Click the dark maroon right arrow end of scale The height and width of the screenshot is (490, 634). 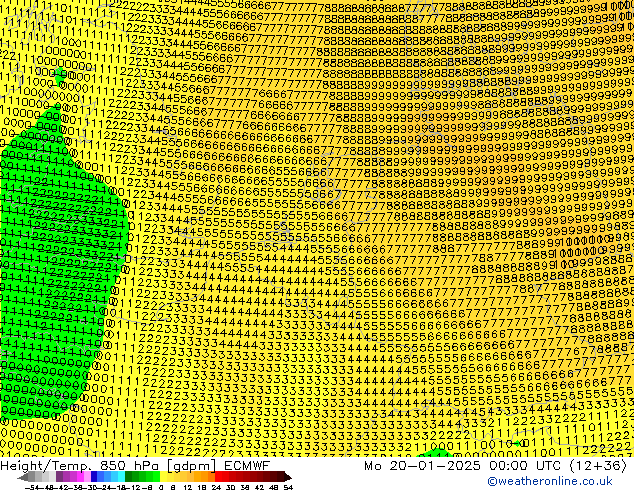pos(288,477)
